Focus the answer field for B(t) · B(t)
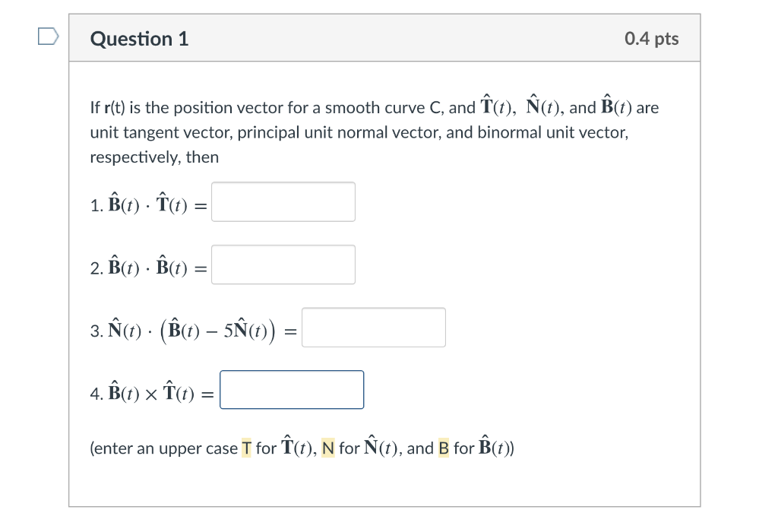This screenshot has height=532, width=778. [283, 264]
